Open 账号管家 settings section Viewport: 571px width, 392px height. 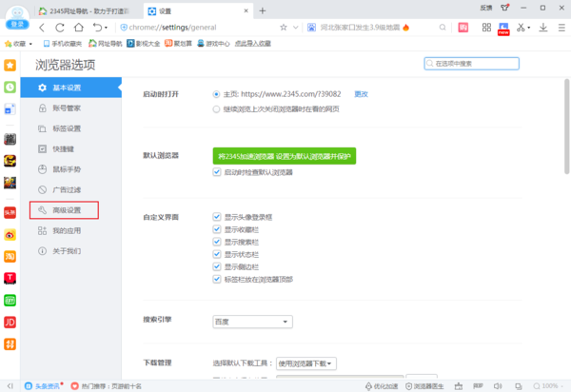tap(70, 108)
